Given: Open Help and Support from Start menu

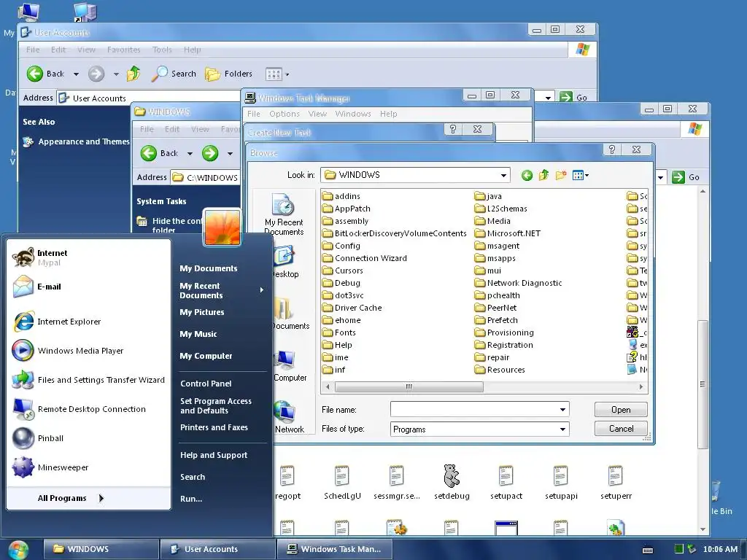Looking at the screenshot, I should [x=214, y=455].
